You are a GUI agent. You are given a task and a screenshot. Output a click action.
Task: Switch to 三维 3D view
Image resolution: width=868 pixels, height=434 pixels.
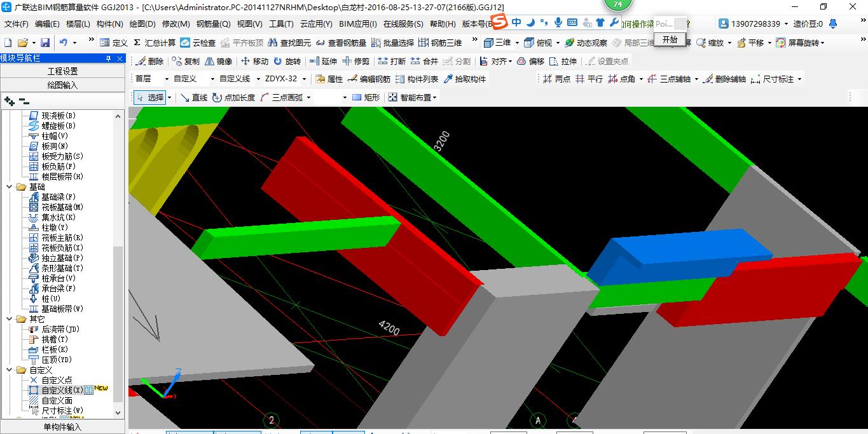tap(498, 43)
